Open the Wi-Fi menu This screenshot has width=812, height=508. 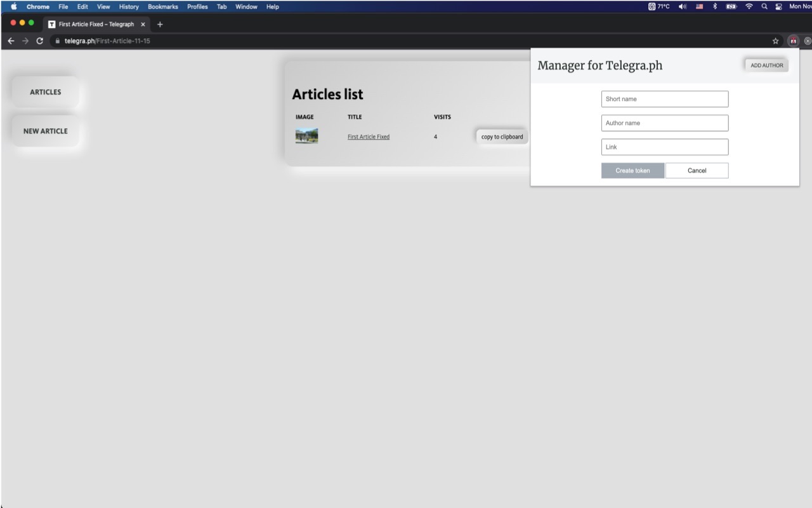pos(749,6)
